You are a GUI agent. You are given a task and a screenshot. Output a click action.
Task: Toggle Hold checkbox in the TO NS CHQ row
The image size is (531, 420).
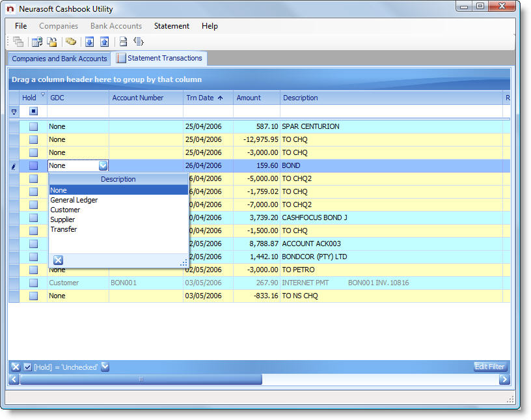point(33,296)
